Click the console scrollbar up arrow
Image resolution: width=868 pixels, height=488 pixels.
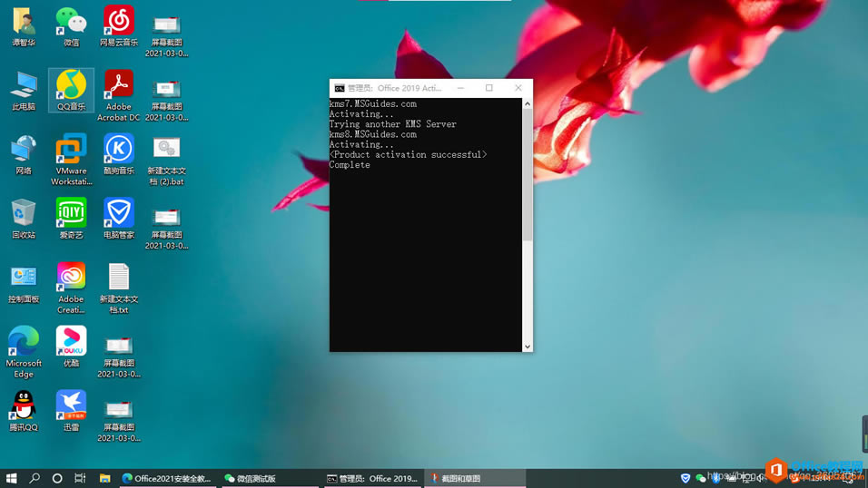pyautogui.click(x=528, y=103)
